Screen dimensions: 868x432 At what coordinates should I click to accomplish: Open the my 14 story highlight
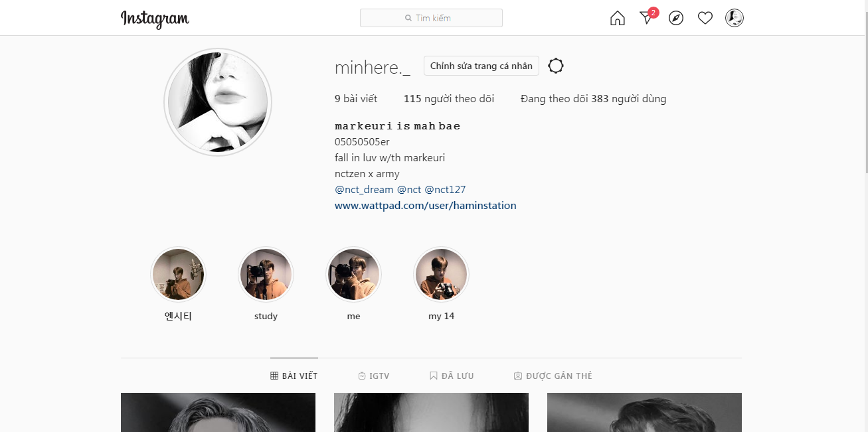tap(442, 274)
